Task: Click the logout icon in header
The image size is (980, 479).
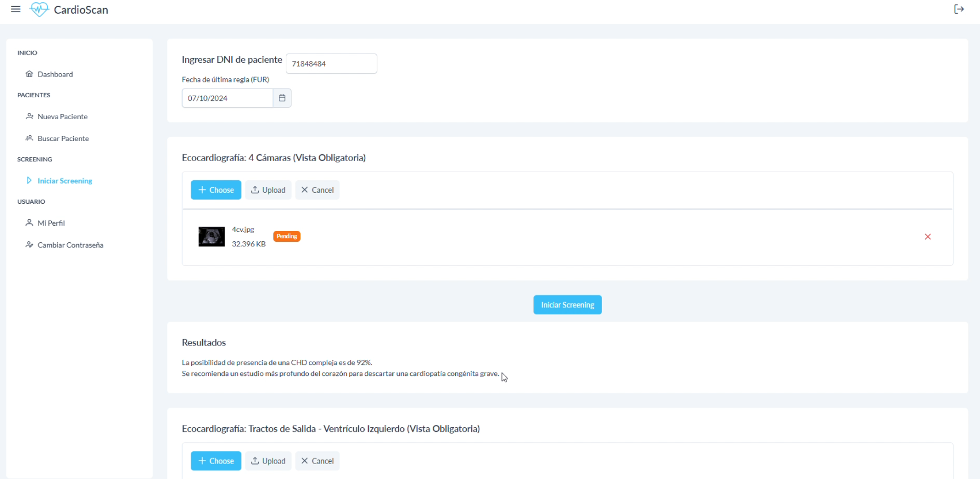Action: tap(959, 9)
